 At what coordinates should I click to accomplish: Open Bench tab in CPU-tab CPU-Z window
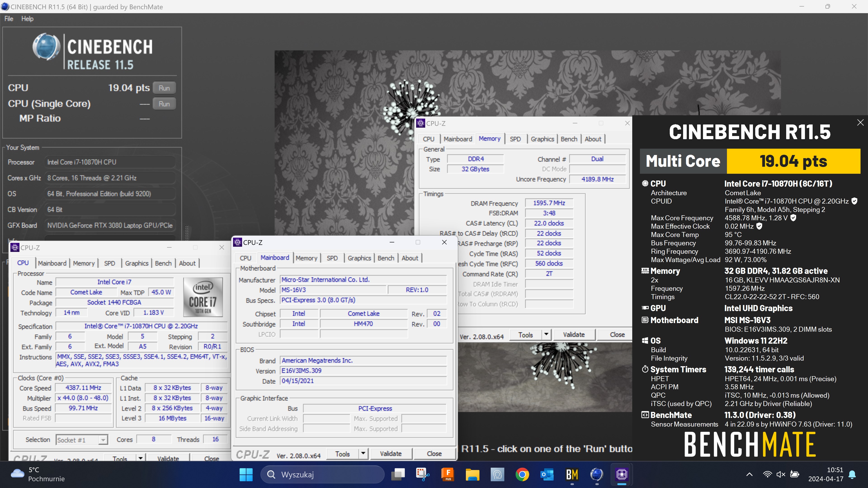pyautogui.click(x=163, y=263)
